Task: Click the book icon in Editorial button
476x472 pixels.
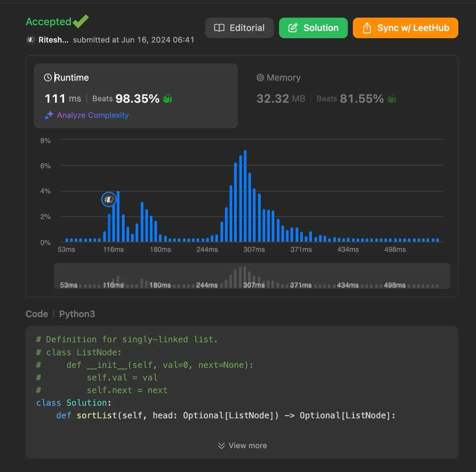Action: pyautogui.click(x=219, y=28)
